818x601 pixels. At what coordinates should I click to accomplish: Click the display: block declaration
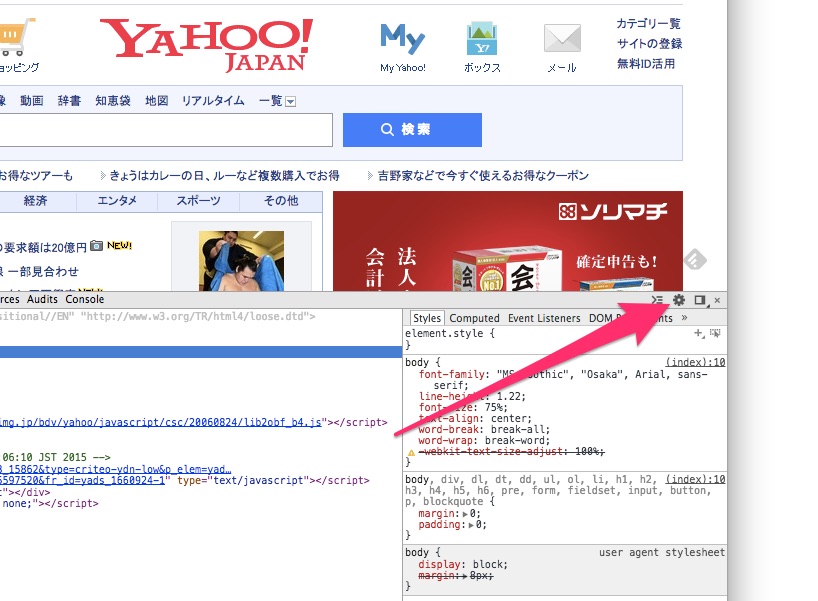pos(463,564)
